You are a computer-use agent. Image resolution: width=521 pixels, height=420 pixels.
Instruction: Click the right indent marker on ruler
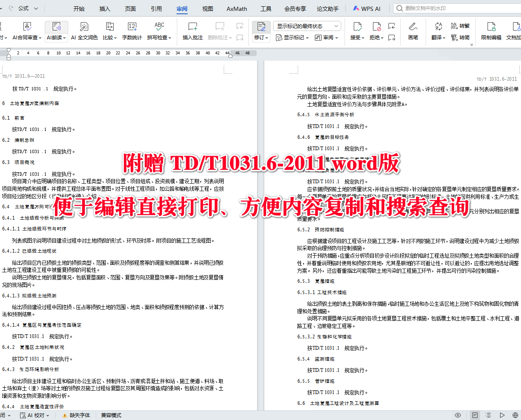pyautogui.click(x=230, y=56)
